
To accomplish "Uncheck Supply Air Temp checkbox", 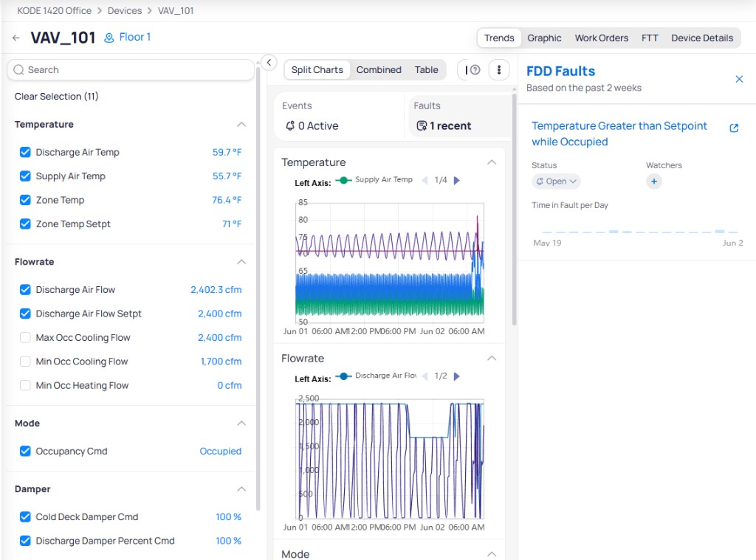I will click(x=25, y=176).
